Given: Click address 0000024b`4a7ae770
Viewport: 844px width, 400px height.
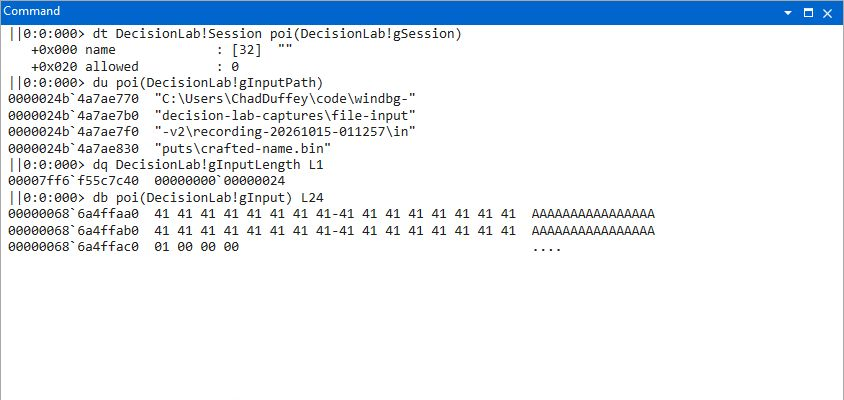Looking at the screenshot, I should coord(73,99).
